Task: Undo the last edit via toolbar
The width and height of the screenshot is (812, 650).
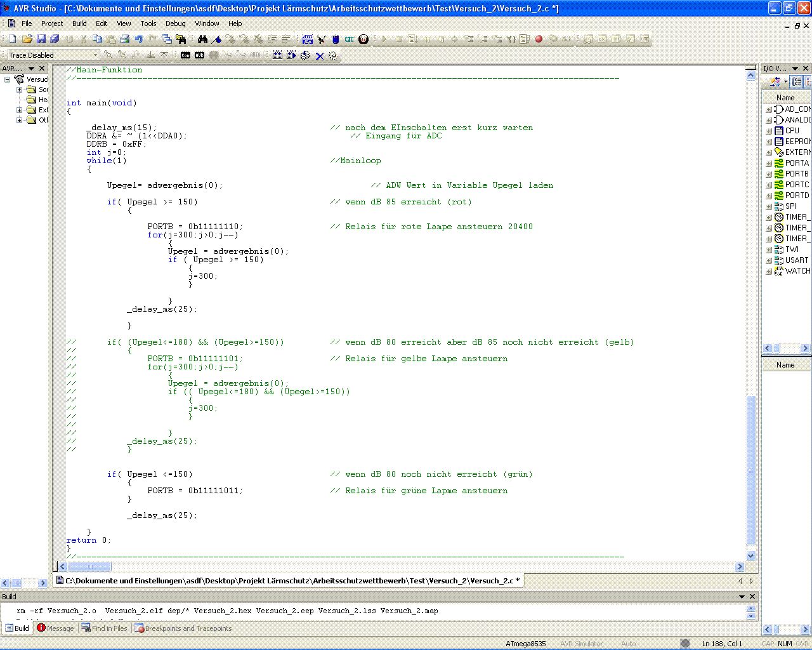Action: pyautogui.click(x=139, y=39)
